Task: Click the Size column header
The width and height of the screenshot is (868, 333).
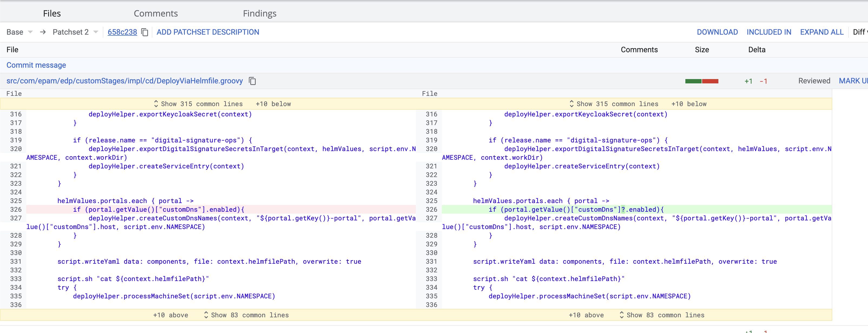Action: click(702, 50)
